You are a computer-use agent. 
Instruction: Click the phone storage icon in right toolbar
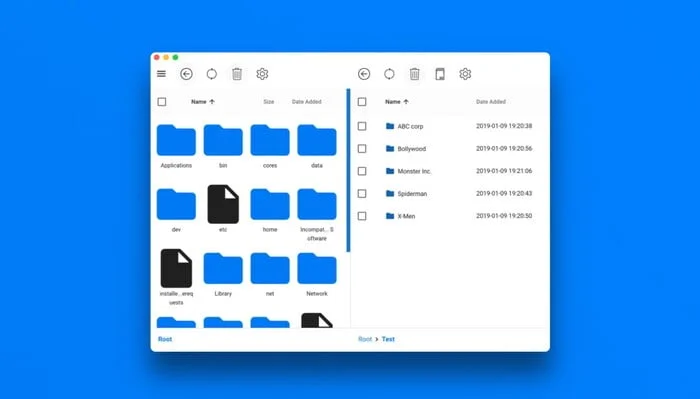tap(440, 74)
